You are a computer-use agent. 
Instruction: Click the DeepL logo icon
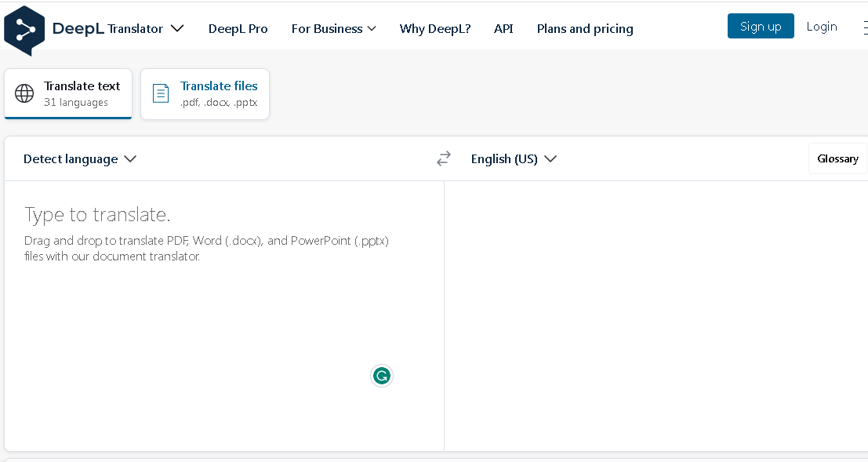[x=24, y=31]
